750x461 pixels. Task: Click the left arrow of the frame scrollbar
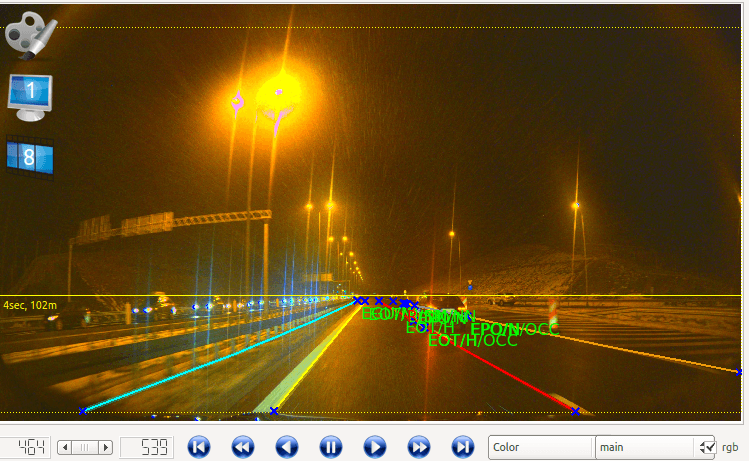[65, 447]
